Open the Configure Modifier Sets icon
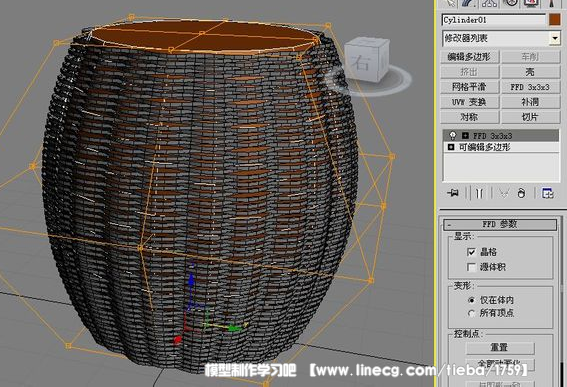567x387 pixels. click(x=547, y=193)
